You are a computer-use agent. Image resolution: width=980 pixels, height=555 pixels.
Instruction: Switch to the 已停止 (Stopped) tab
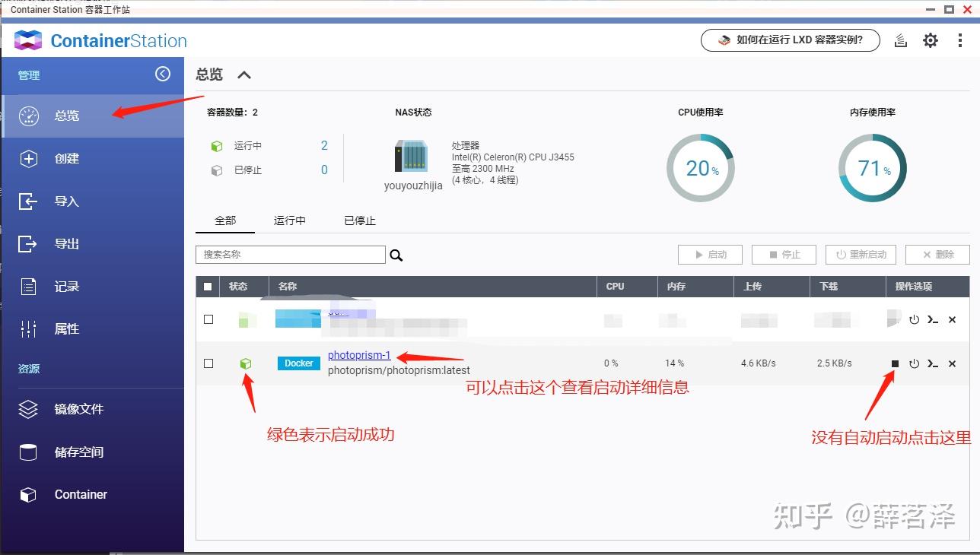pos(359,220)
